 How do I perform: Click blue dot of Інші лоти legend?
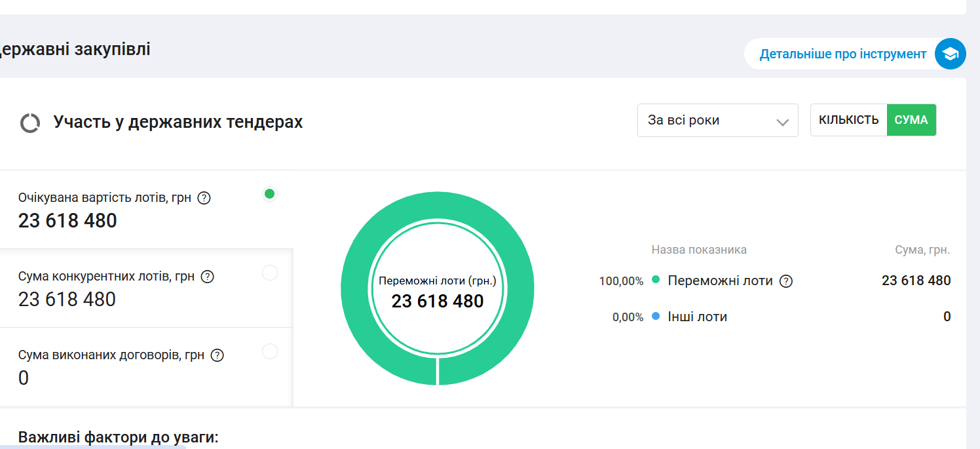pyautogui.click(x=656, y=317)
